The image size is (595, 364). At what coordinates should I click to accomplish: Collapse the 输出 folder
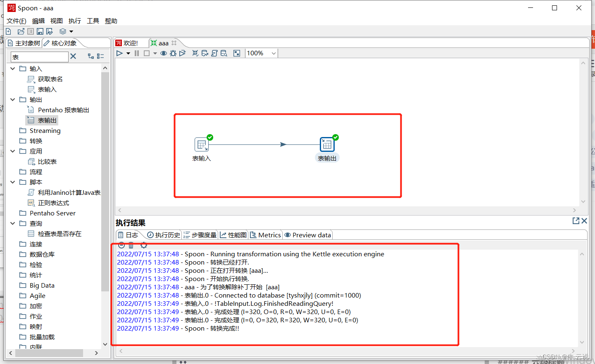coord(12,99)
